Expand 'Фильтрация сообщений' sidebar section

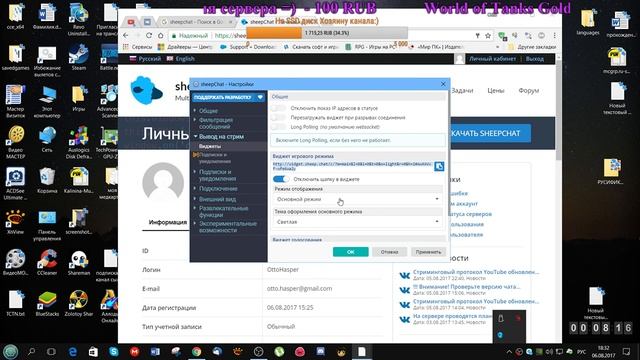216,123
